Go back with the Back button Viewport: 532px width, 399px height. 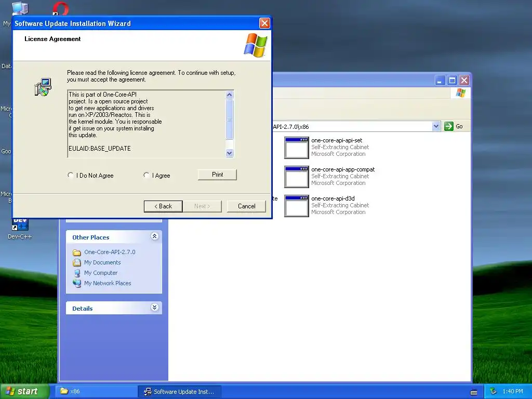[163, 206]
